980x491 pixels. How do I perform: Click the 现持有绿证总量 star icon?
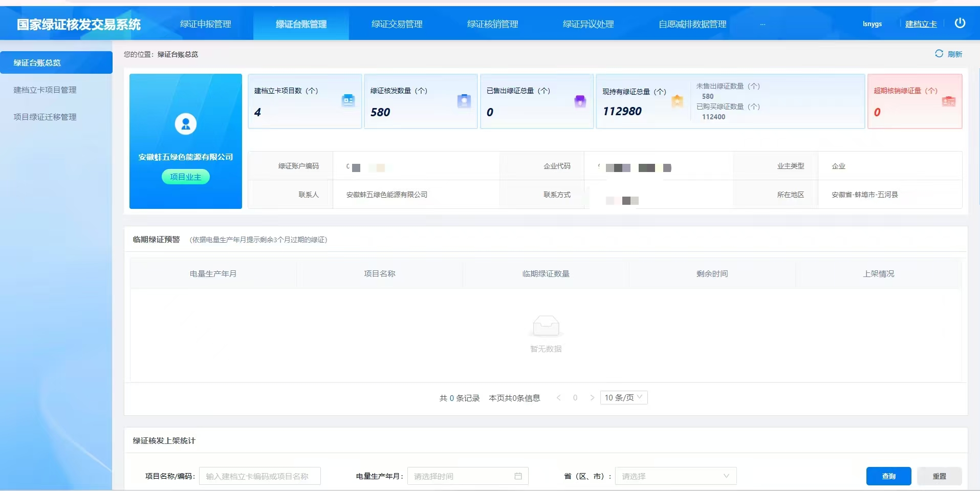(x=677, y=101)
